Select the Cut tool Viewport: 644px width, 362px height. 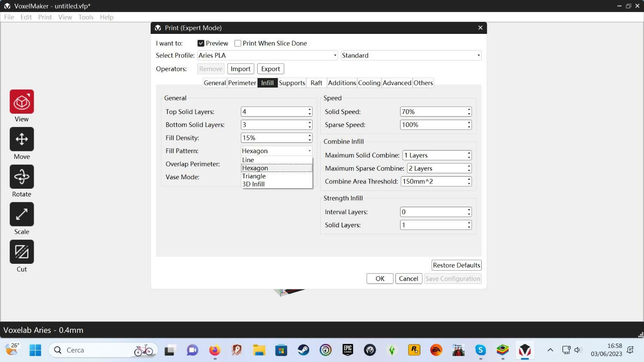22,252
